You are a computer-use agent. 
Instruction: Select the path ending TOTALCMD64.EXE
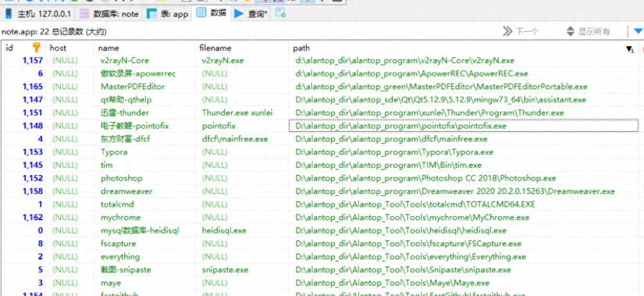tap(415, 204)
